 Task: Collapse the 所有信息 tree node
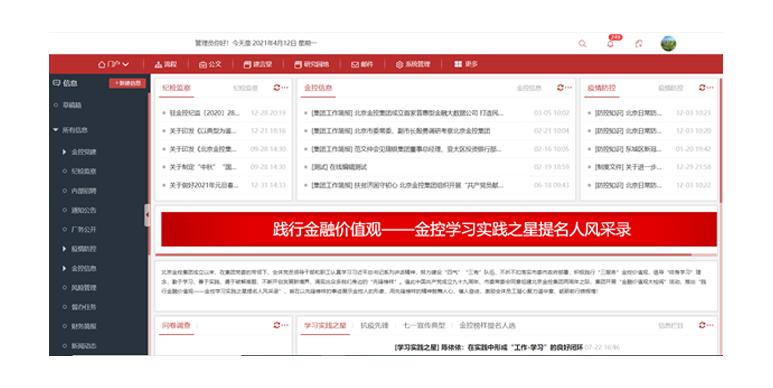click(56, 130)
